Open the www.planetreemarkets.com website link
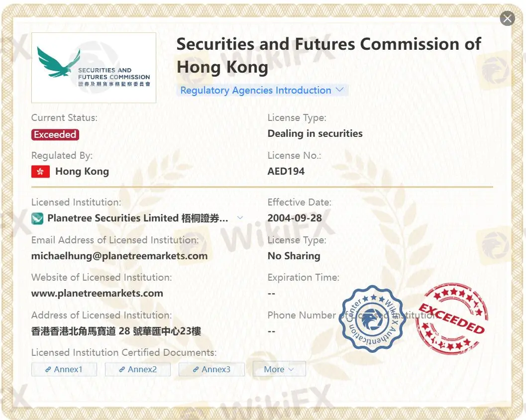 pyautogui.click(x=97, y=293)
